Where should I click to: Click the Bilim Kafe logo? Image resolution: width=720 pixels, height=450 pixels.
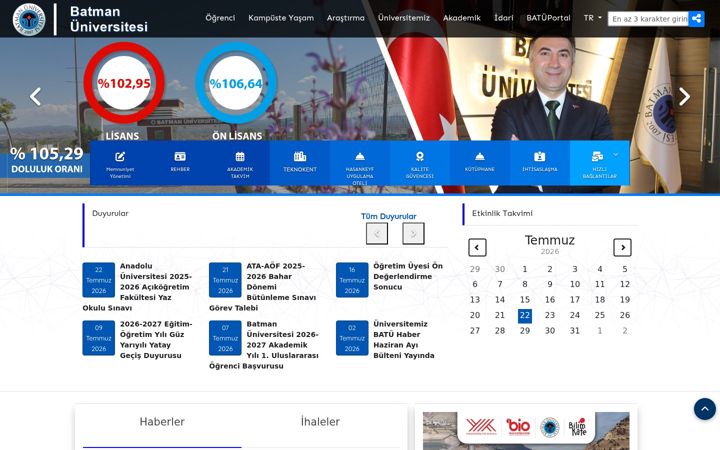point(578,427)
